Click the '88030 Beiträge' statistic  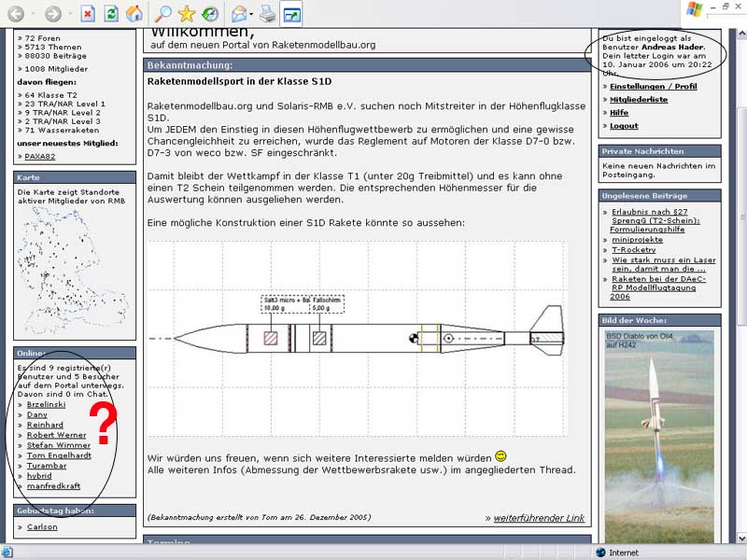(x=56, y=56)
